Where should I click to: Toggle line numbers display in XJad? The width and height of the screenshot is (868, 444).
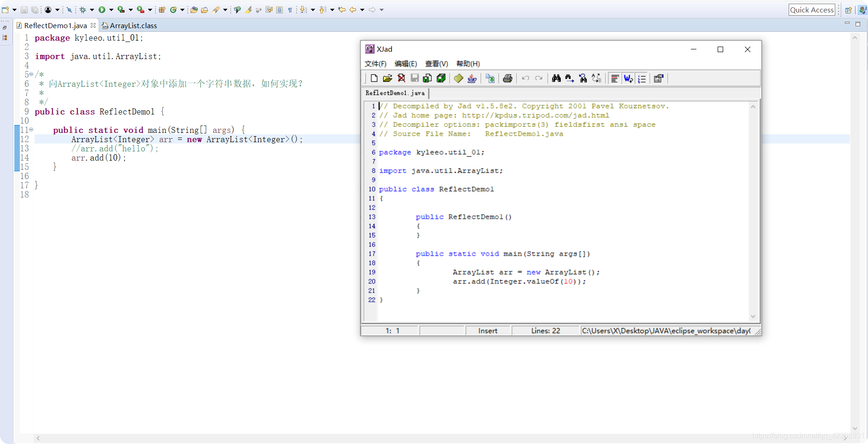click(x=642, y=78)
